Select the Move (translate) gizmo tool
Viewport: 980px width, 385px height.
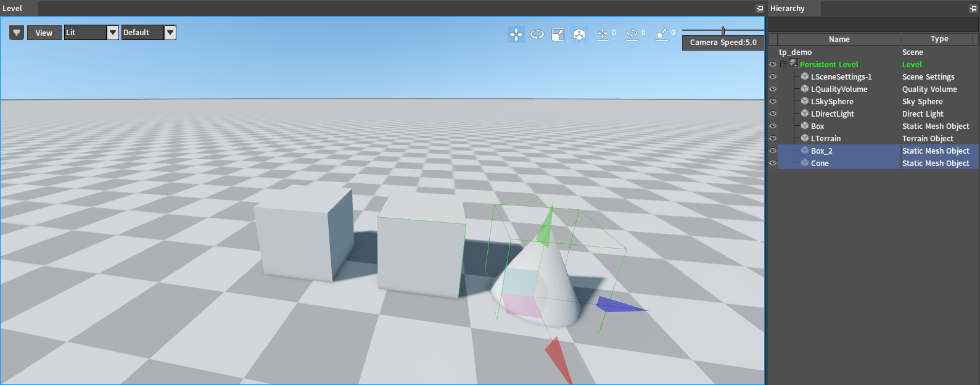pyautogui.click(x=516, y=35)
